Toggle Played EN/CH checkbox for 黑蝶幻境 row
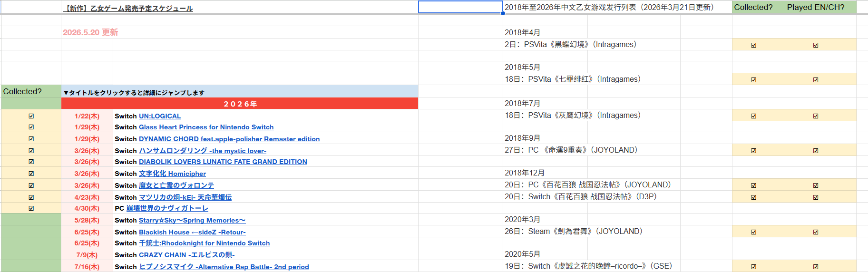This screenshot has width=868, height=272. click(816, 45)
